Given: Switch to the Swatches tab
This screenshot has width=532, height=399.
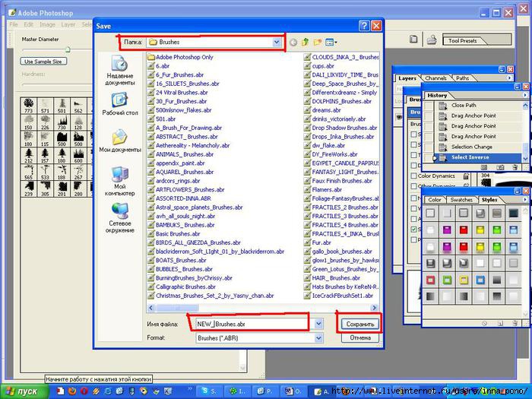Looking at the screenshot, I should (461, 200).
